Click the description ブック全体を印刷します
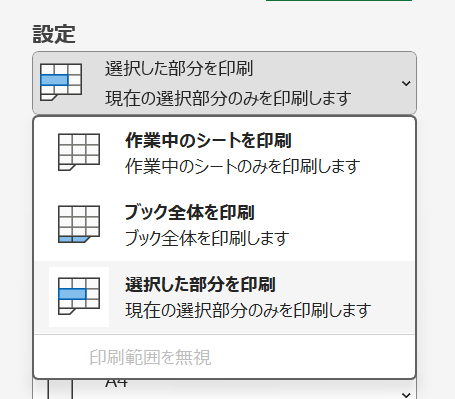Screen dimensions: 455x399 [207, 238]
